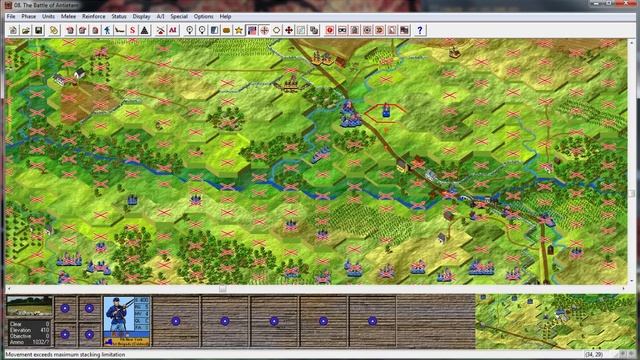This screenshot has height=360, width=640.
Task: Click the empty oval outline toolbar icon
Action: (x=276, y=30)
